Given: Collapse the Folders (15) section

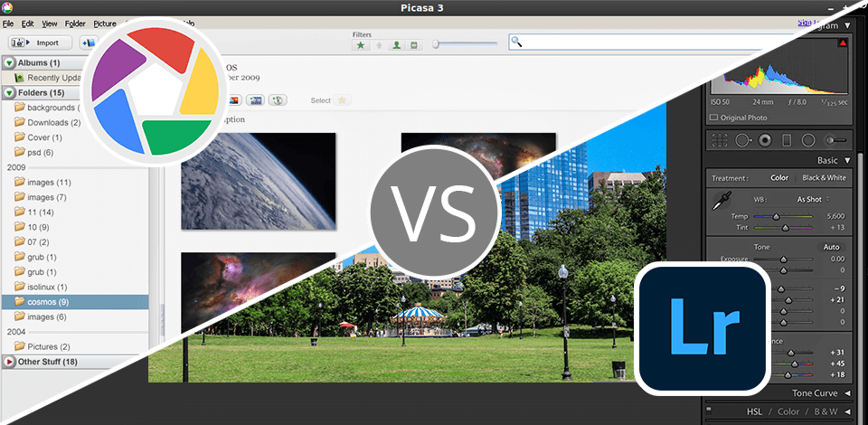Looking at the screenshot, I should point(9,92).
